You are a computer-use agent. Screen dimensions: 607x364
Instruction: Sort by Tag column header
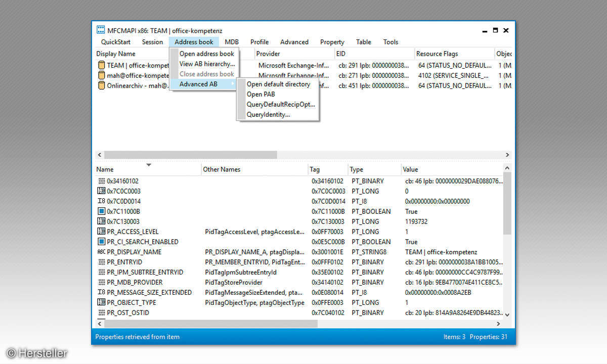point(315,169)
